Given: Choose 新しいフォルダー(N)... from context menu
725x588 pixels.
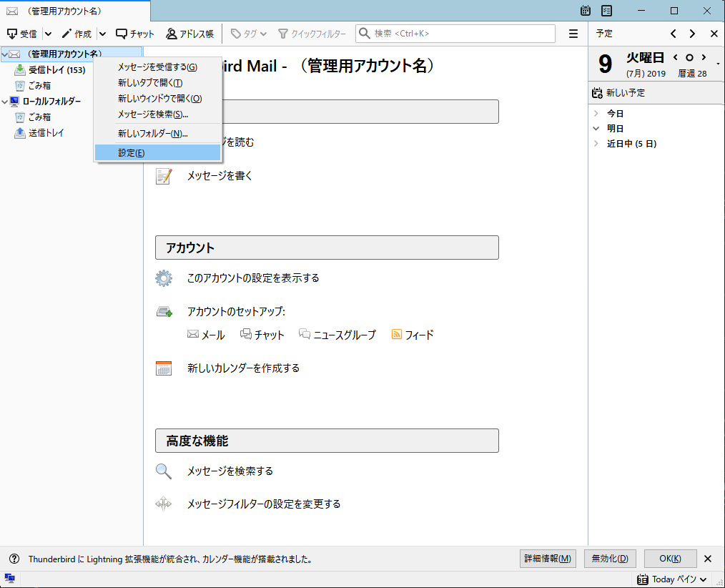Looking at the screenshot, I should (153, 134).
